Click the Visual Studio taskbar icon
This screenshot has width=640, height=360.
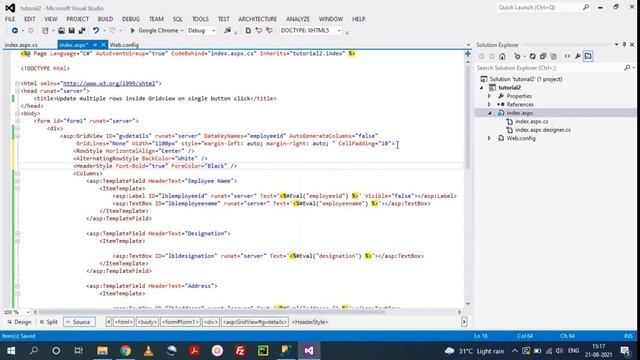309,351
